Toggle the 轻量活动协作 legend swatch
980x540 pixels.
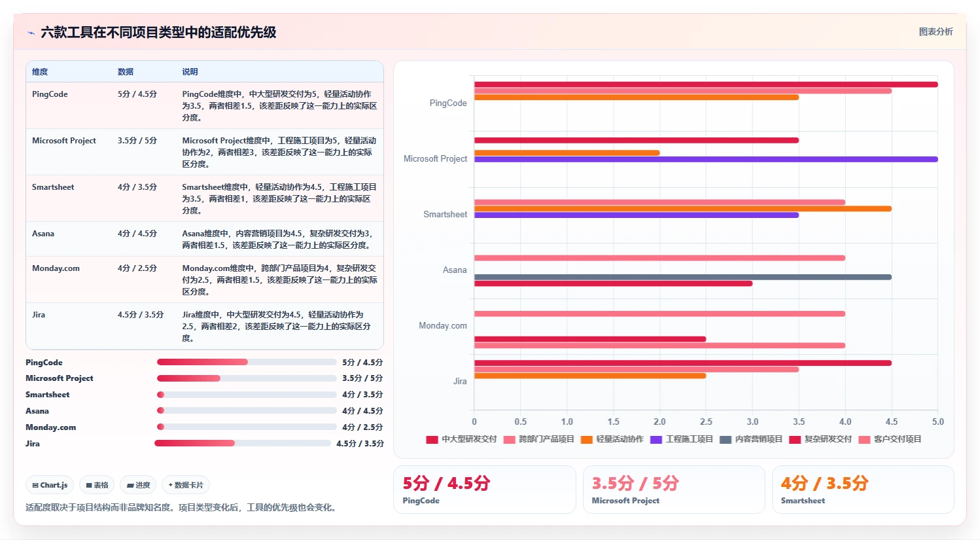coord(586,439)
